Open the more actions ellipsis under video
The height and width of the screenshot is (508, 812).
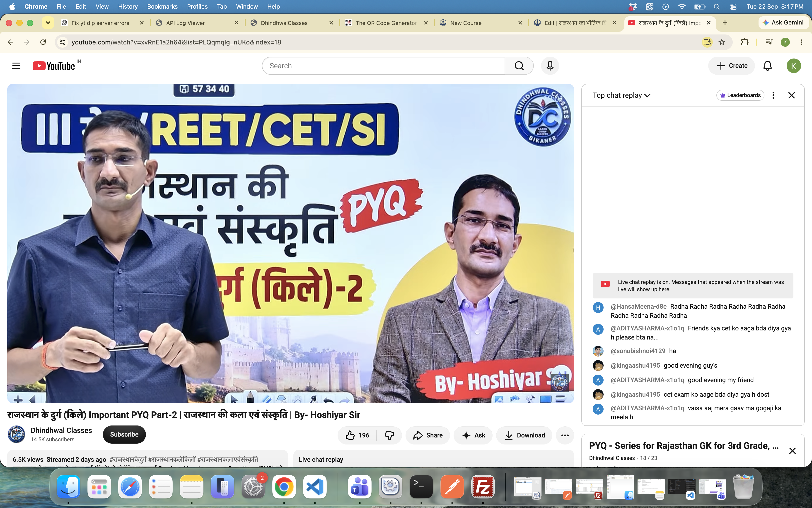click(x=565, y=435)
